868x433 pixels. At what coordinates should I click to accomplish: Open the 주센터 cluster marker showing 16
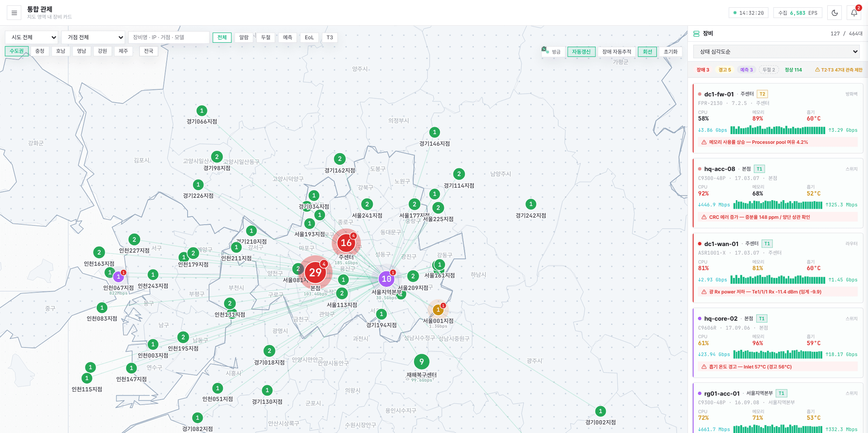(346, 243)
